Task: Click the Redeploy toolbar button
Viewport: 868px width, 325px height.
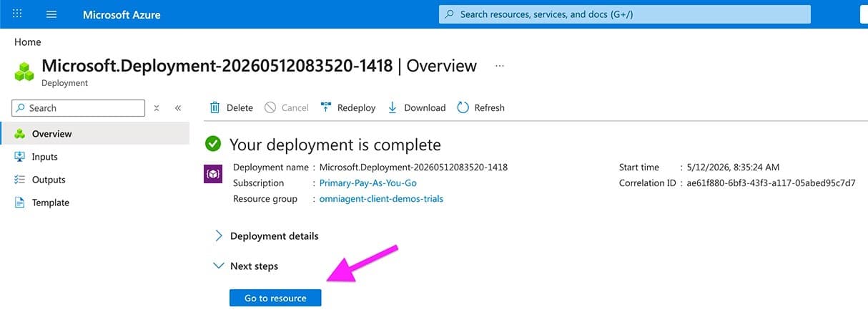Action: tap(347, 107)
